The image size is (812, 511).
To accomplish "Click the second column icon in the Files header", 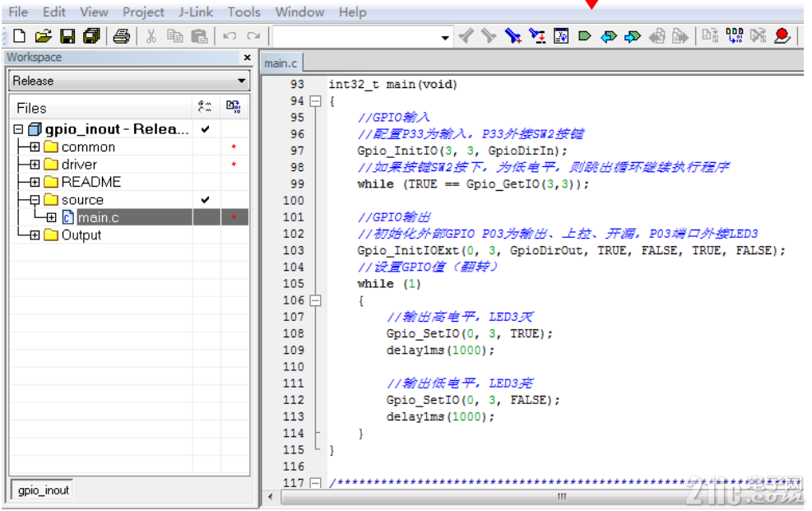I will (233, 107).
